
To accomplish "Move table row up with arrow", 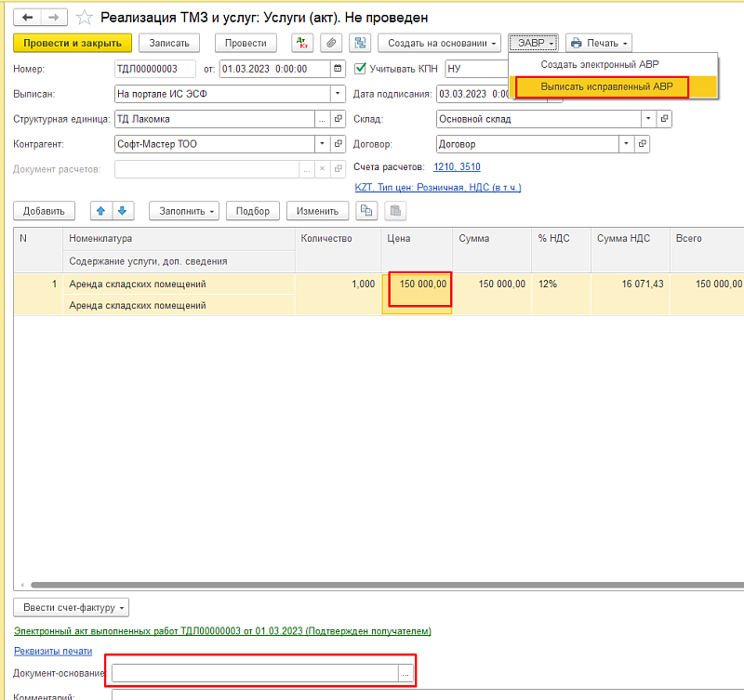I will pyautogui.click(x=100, y=211).
